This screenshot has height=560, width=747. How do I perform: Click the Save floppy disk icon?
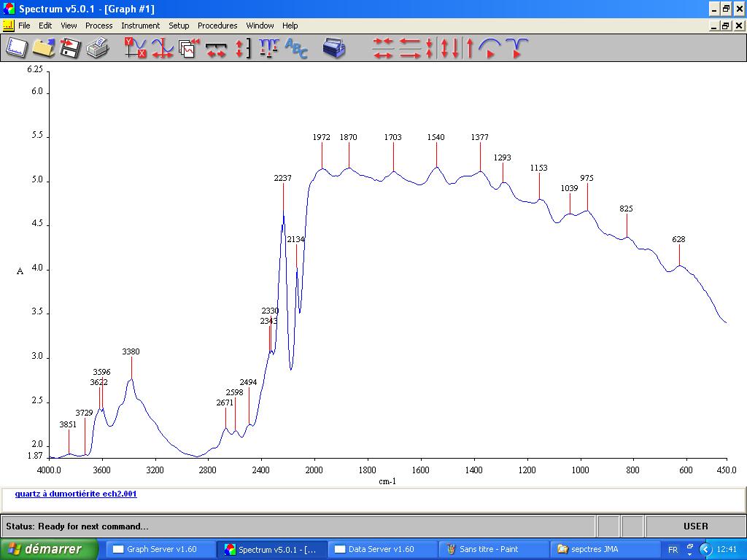click(x=70, y=48)
